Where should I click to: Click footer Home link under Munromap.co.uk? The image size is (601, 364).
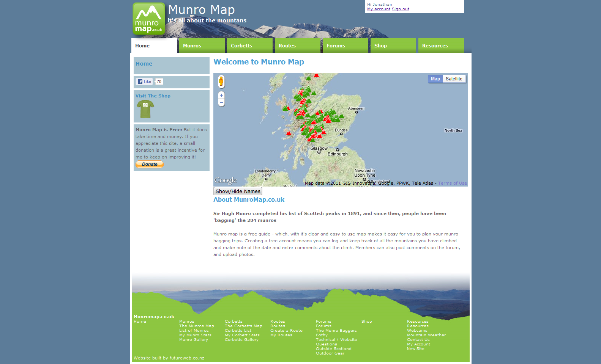(140, 322)
